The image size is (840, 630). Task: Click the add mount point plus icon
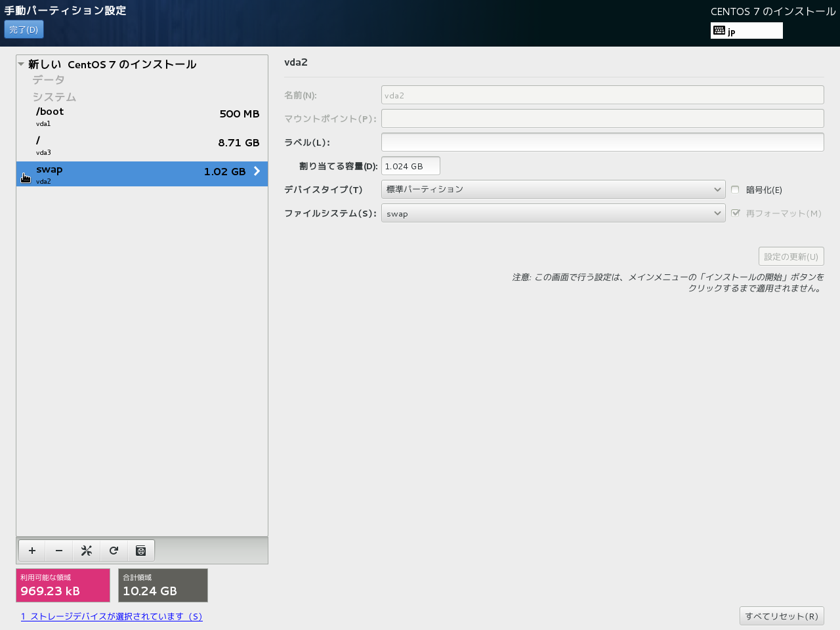pyautogui.click(x=32, y=551)
